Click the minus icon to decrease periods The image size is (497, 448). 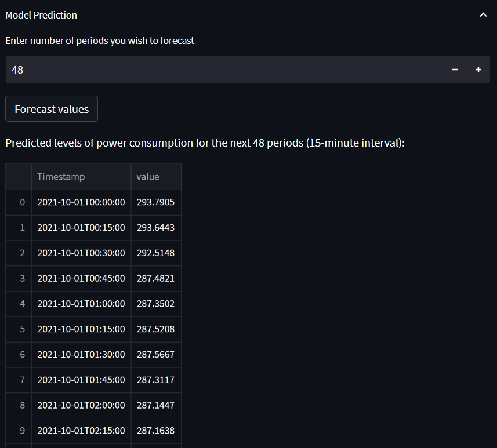(x=455, y=70)
